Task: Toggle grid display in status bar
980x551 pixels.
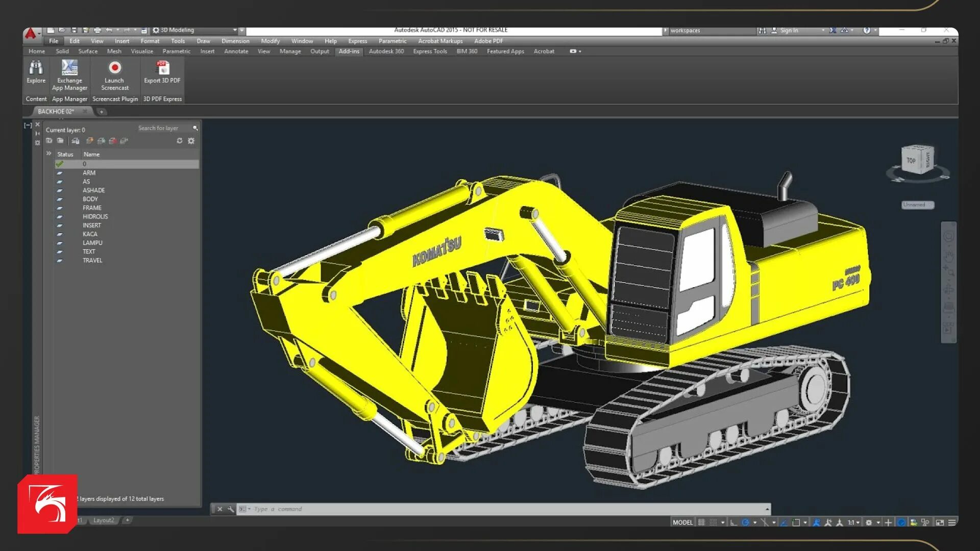Action: point(702,522)
